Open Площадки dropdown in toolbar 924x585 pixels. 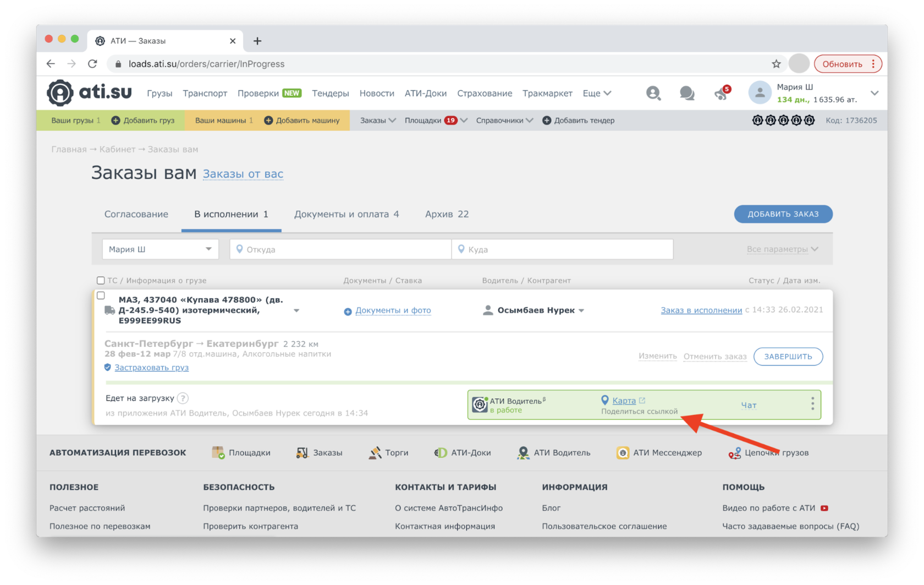click(x=436, y=121)
